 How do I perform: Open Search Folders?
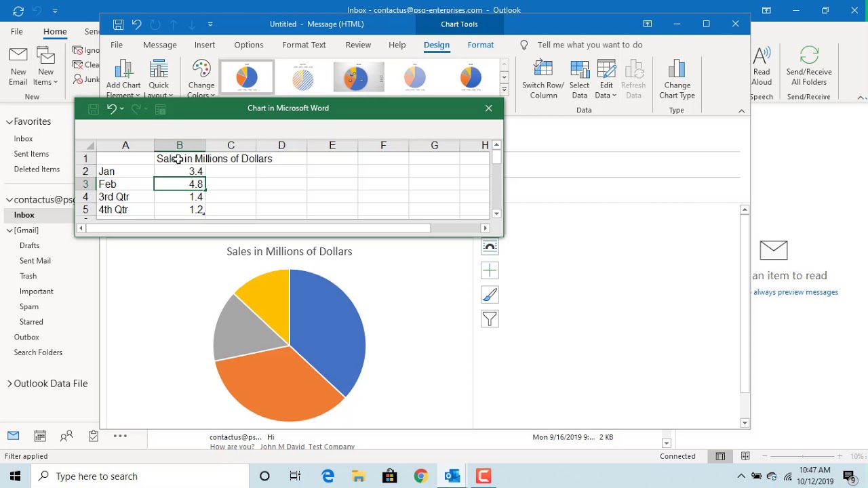pyautogui.click(x=38, y=352)
